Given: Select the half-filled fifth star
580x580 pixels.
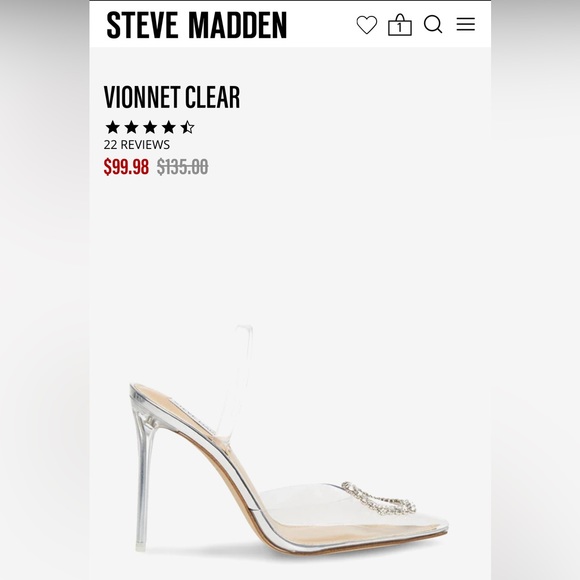Looking at the screenshot, I should [x=187, y=127].
